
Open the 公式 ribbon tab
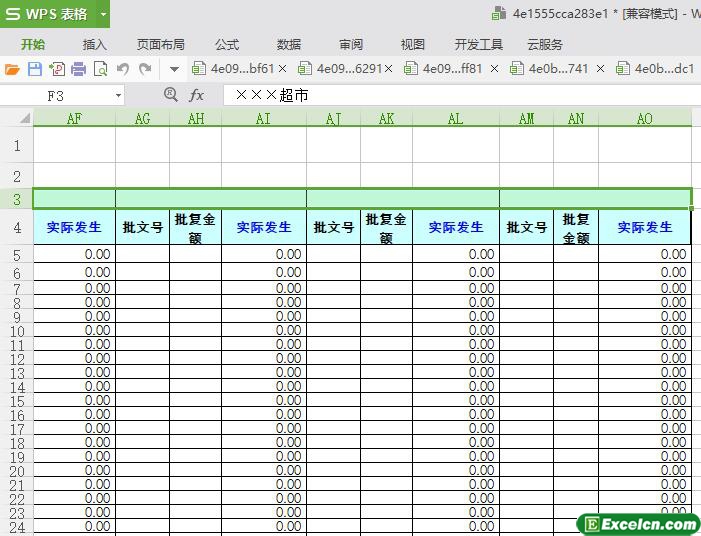tap(227, 44)
